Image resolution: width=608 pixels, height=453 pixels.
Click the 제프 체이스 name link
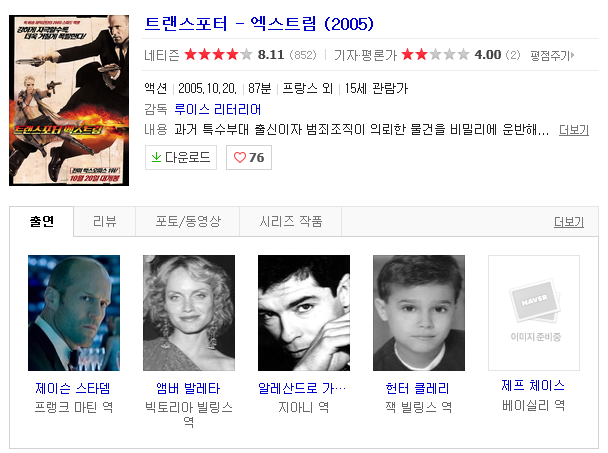point(533,386)
